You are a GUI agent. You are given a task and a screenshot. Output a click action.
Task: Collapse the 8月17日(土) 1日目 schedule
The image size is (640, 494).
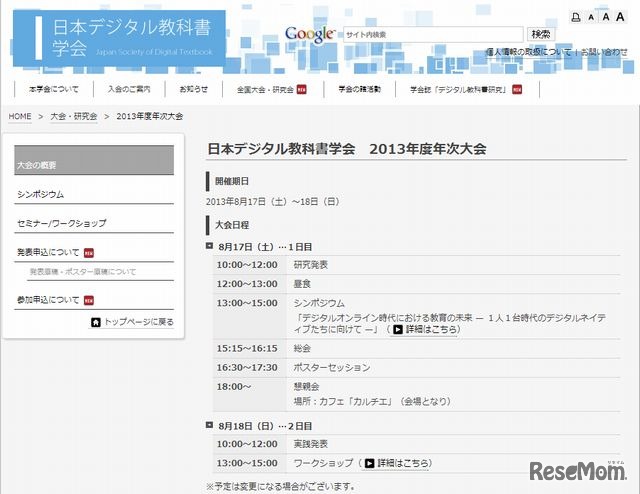pyautogui.click(x=209, y=246)
